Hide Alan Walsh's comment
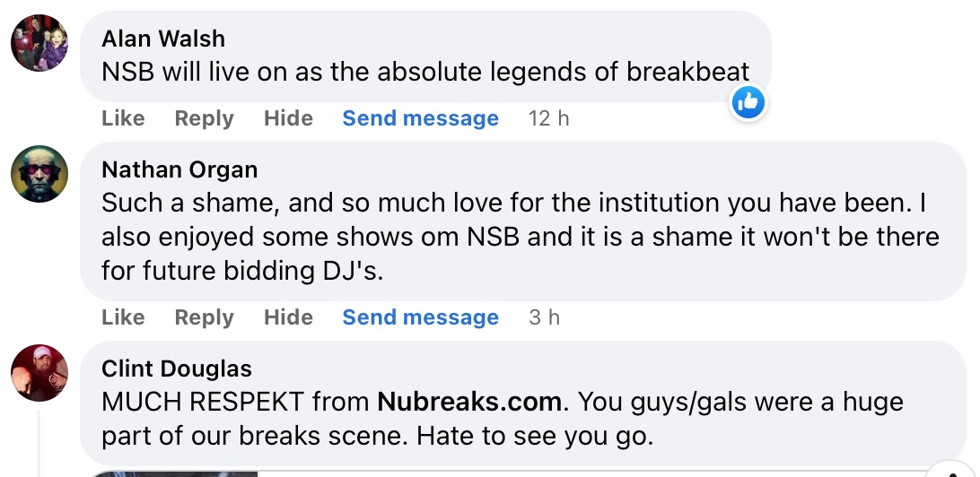 pyautogui.click(x=288, y=118)
